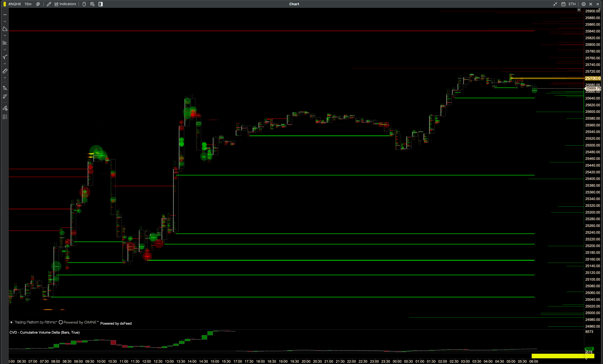603x364 pixels.
Task: Click the ETH session button
Action: coord(572,4)
